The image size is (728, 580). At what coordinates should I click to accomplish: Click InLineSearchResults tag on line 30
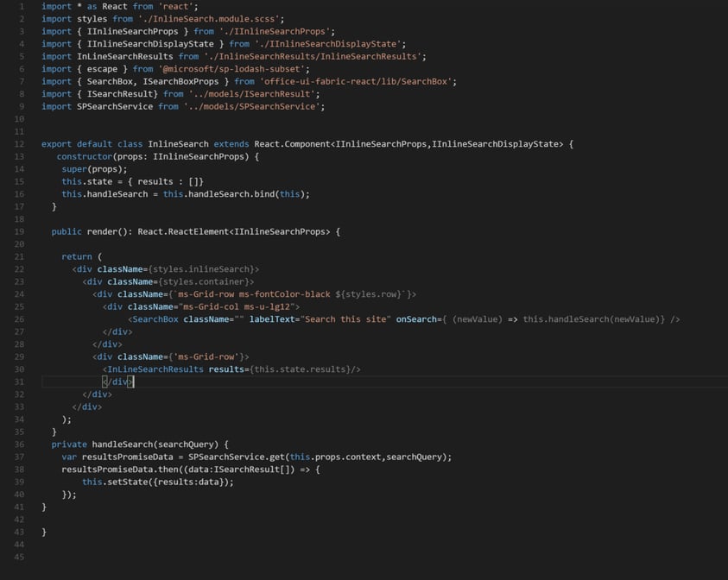coord(155,369)
